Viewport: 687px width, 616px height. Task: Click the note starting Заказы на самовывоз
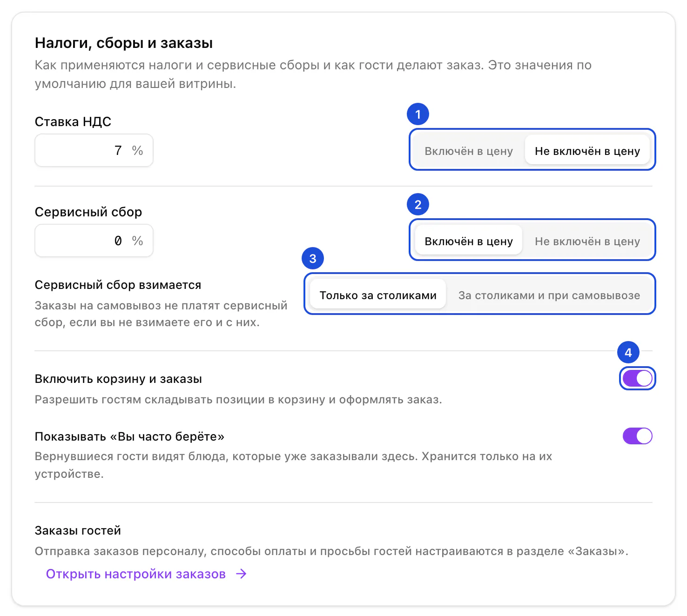[161, 314]
